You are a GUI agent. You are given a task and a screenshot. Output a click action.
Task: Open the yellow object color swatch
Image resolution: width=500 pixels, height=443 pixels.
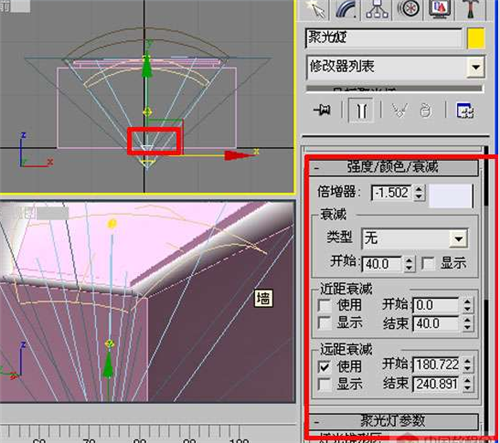coord(476,38)
